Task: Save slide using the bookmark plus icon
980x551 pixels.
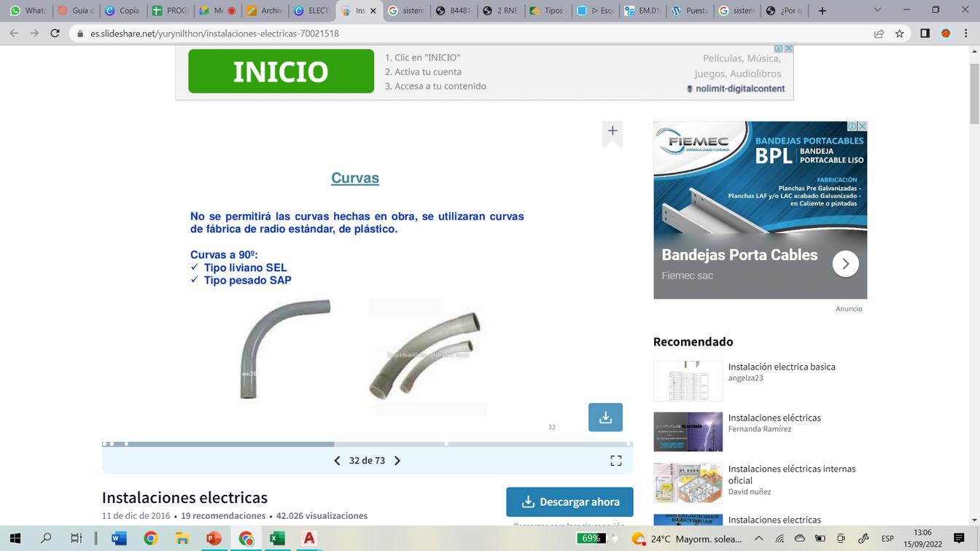Action: pyautogui.click(x=612, y=132)
